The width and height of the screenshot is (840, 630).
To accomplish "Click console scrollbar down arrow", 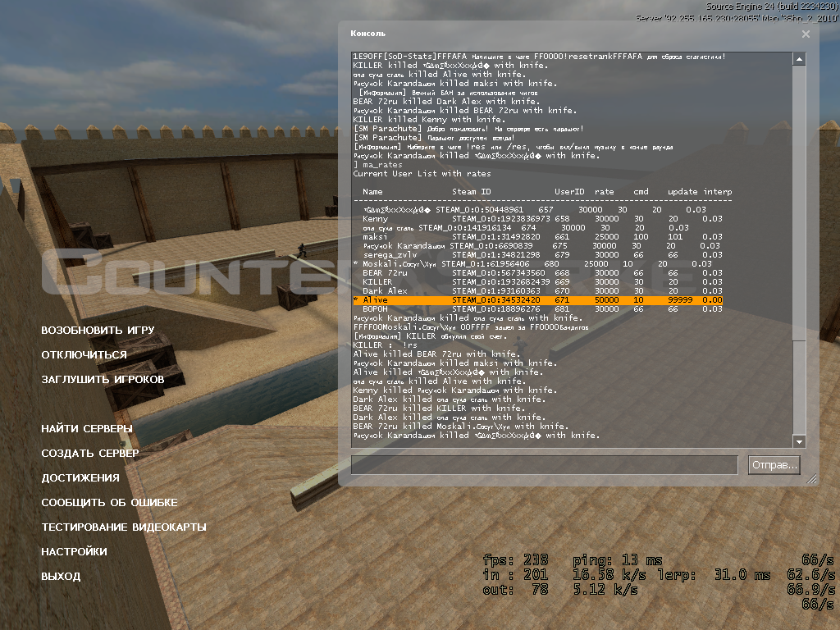I will [799, 441].
